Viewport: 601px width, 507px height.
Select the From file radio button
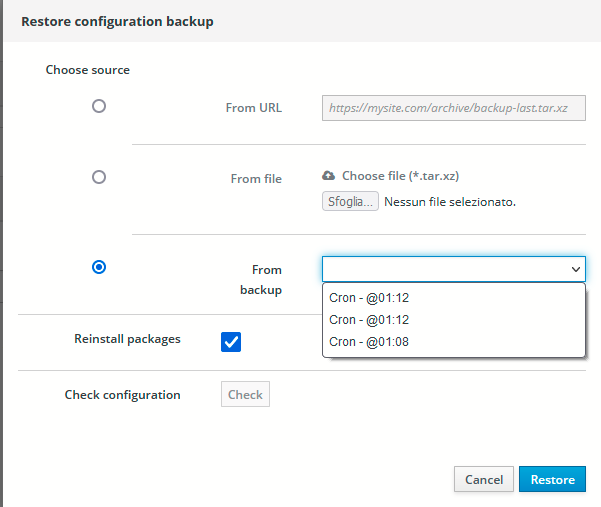99,177
